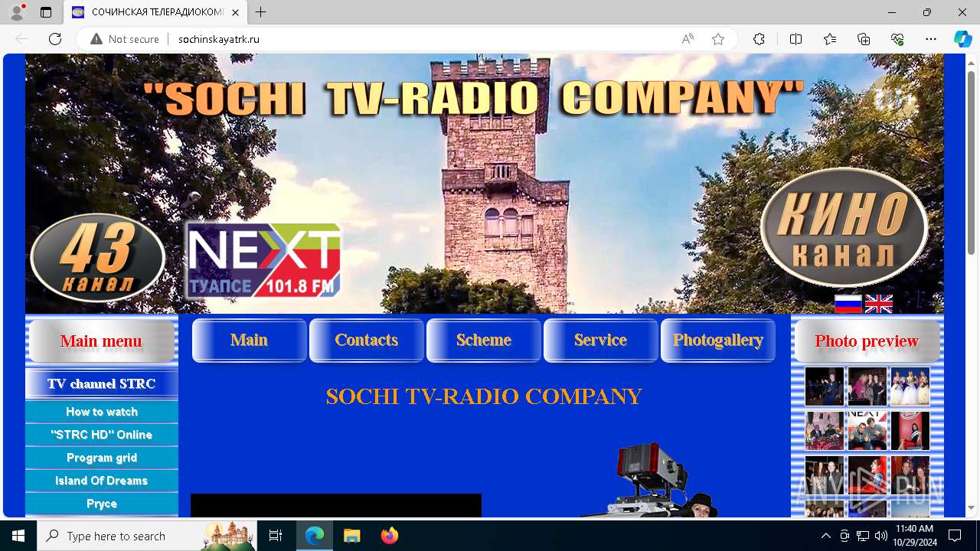Open right thumbnail in second preview row
The height and width of the screenshot is (551, 980).
point(910,430)
